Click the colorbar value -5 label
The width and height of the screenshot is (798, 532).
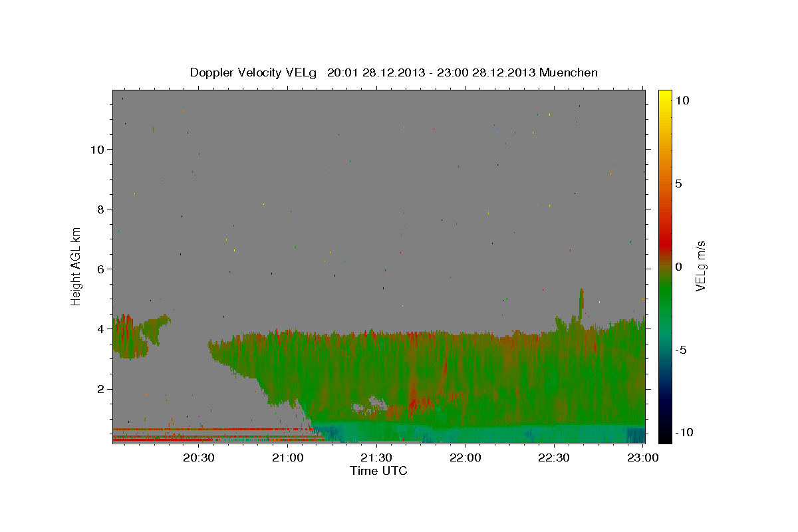[681, 350]
